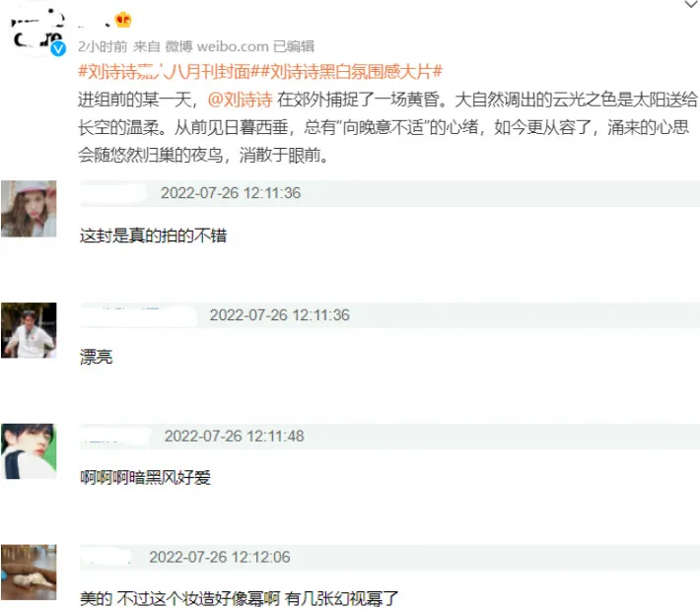Open avatar of commenter in white jacket
Viewport: 700px width, 610px height.
29,330
